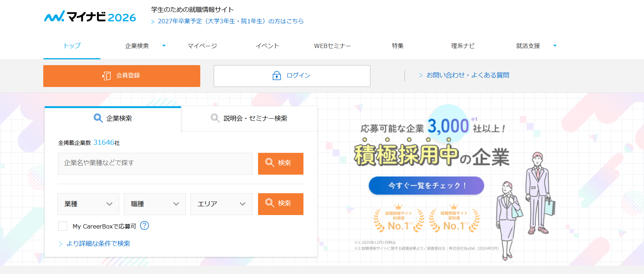Open the 職種 dropdown

(x=155, y=204)
